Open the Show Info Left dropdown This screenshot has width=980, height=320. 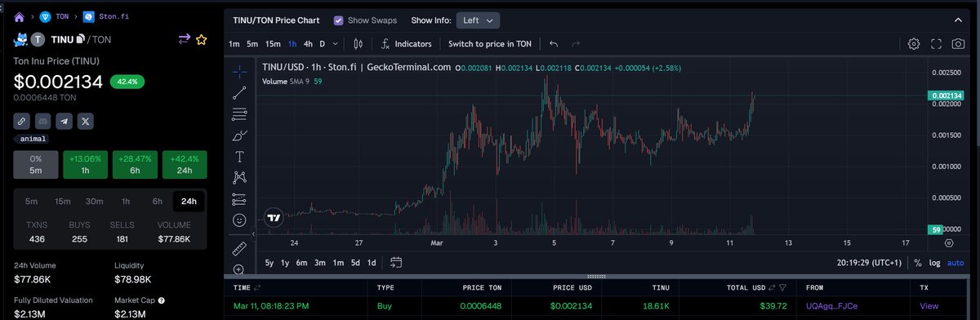478,20
